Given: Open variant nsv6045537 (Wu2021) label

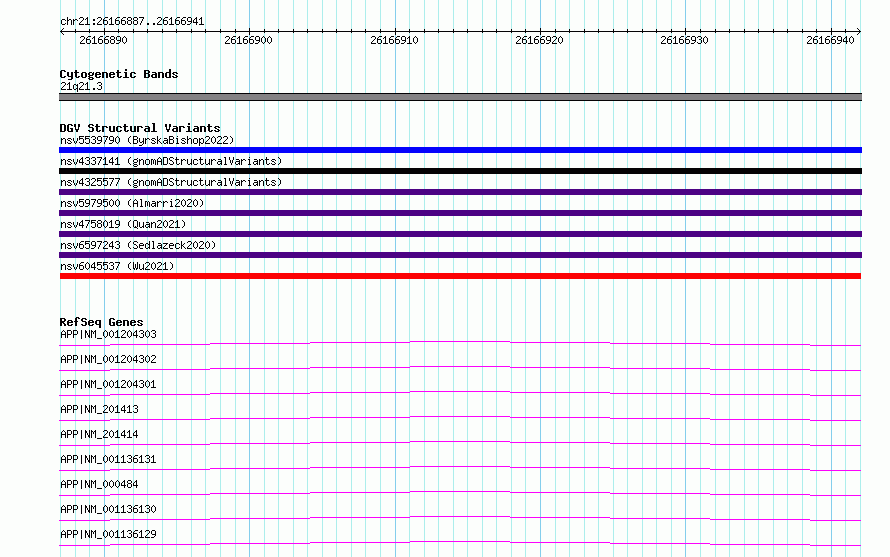Looking at the screenshot, I should click(x=117, y=266).
